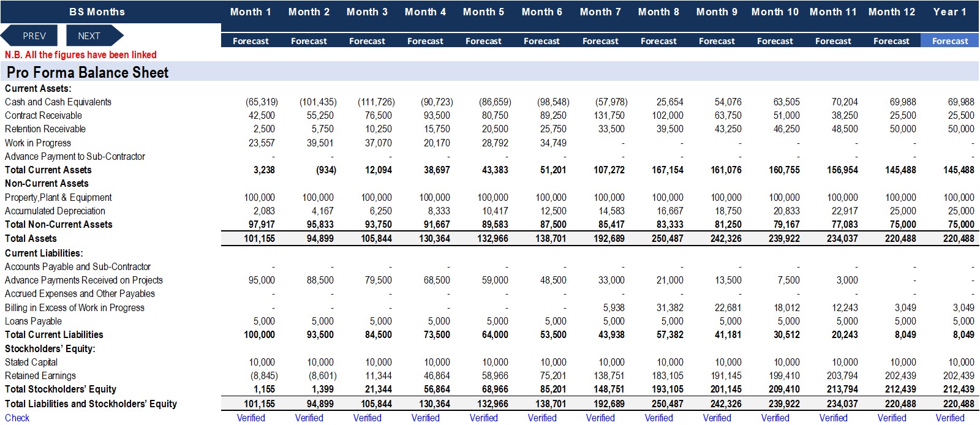
Task: Click the highlighted Forecast cell under Year 1
Action: 950,41
